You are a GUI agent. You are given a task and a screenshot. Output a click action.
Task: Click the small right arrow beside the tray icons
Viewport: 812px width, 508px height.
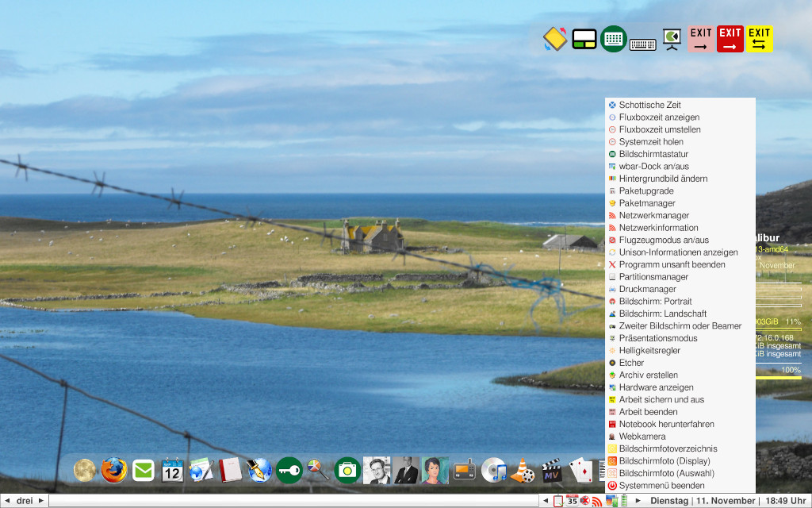click(638, 500)
